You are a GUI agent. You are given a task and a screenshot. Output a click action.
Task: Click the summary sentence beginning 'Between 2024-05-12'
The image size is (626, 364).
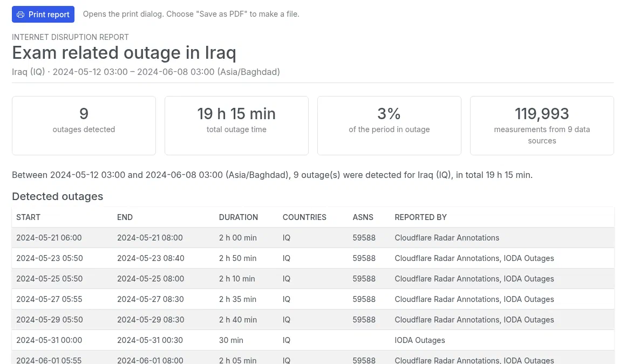(x=273, y=175)
